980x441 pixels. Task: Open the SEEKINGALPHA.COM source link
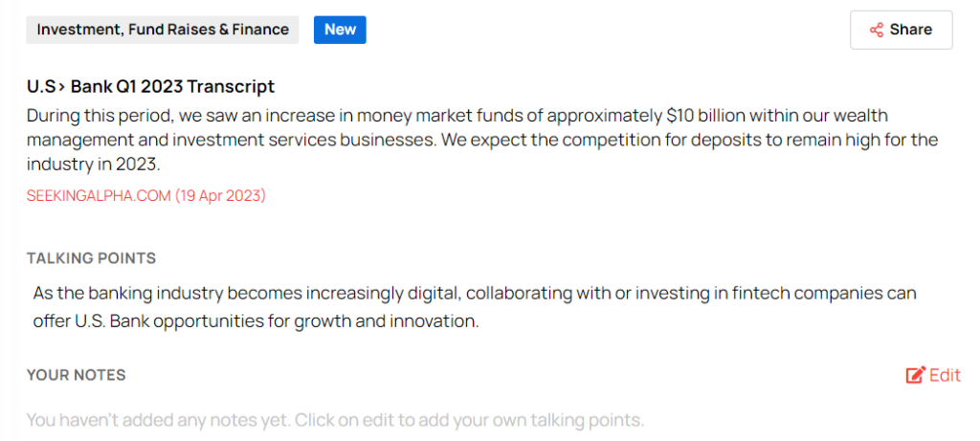(99, 196)
